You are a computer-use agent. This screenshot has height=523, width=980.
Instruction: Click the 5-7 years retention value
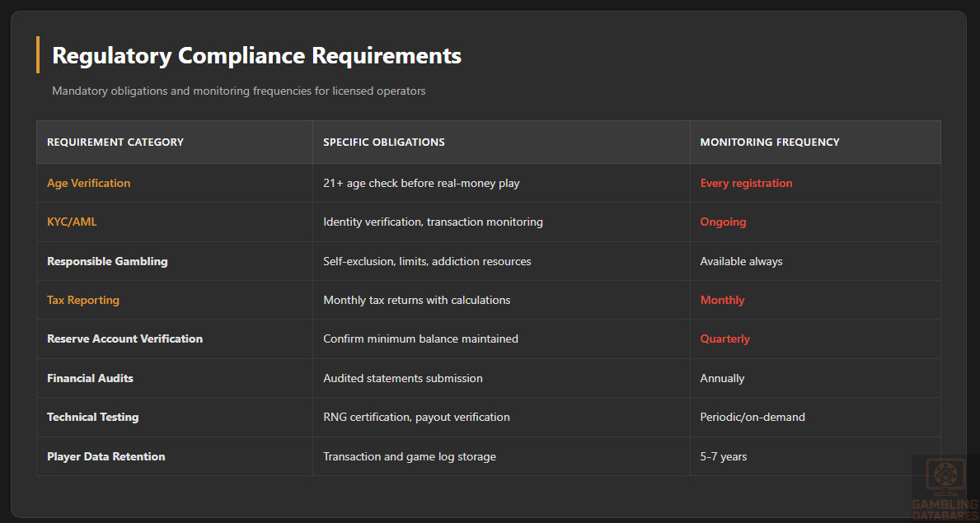coord(723,456)
